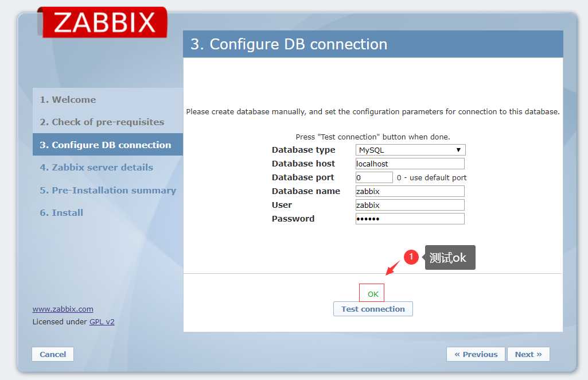Cancel the installation wizard

53,354
